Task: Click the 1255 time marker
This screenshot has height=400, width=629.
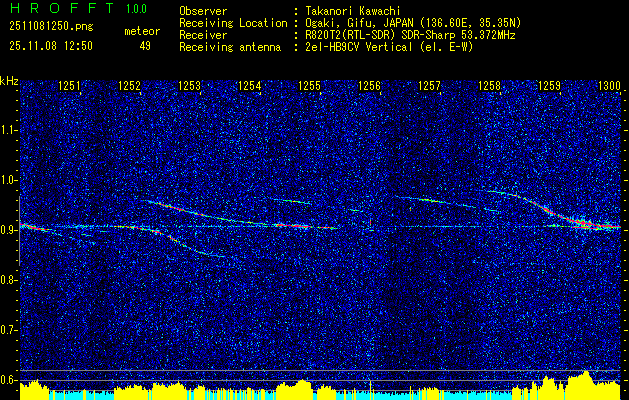Action: tap(310, 85)
